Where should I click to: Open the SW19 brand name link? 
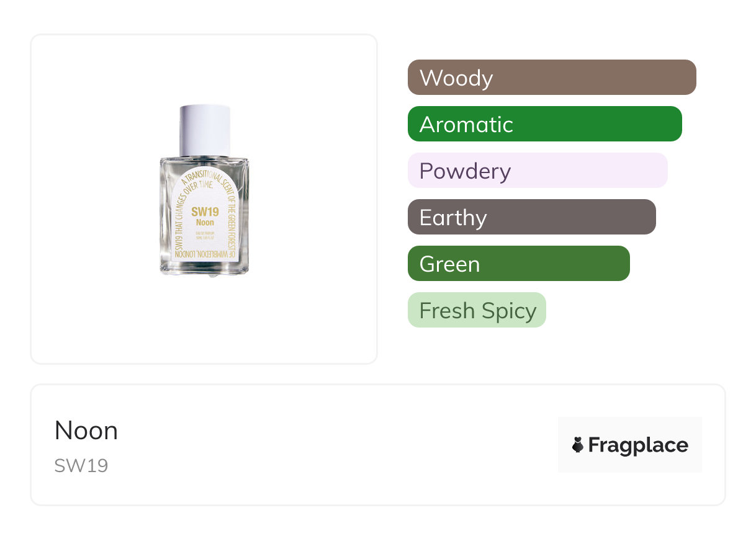point(81,466)
